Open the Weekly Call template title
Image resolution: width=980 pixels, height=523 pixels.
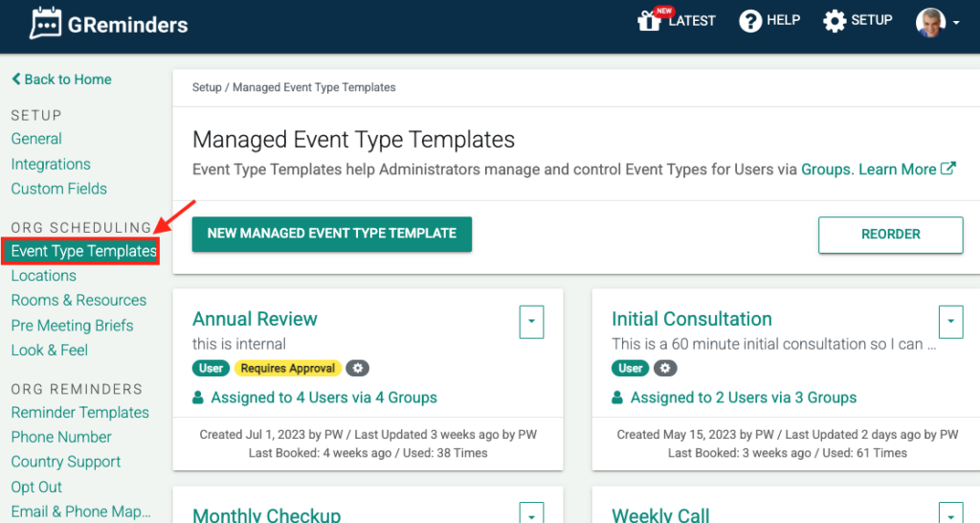click(660, 515)
